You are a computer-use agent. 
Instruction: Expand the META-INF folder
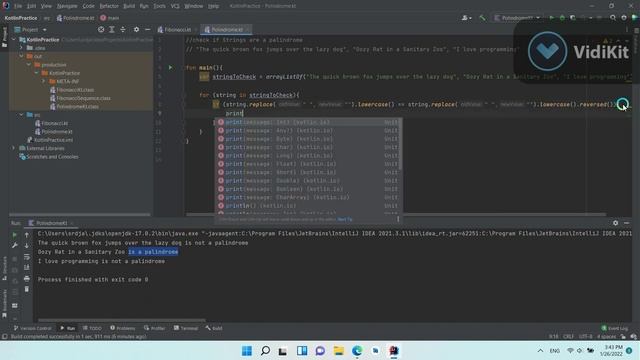click(x=44, y=81)
